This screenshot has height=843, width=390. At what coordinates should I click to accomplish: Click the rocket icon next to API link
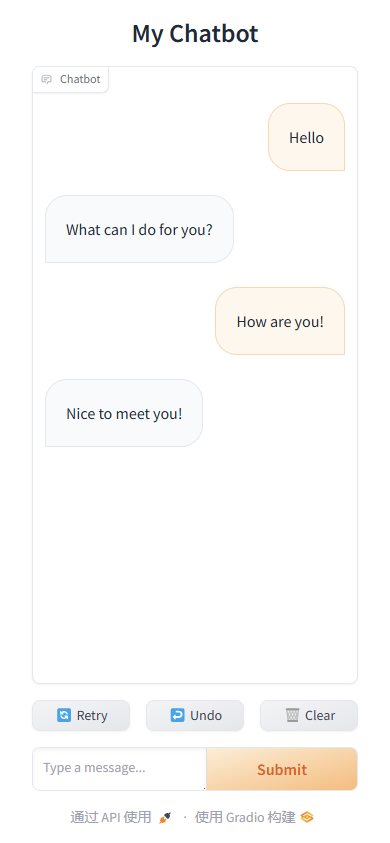pos(165,818)
